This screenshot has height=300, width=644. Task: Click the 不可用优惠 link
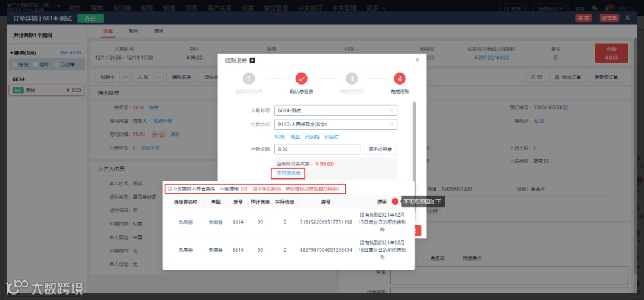tap(288, 174)
